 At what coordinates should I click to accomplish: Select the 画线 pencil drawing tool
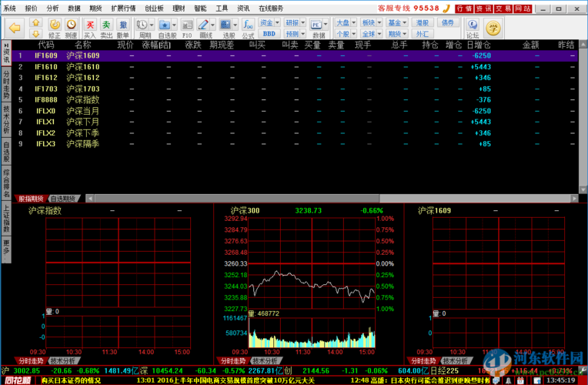tap(203, 25)
